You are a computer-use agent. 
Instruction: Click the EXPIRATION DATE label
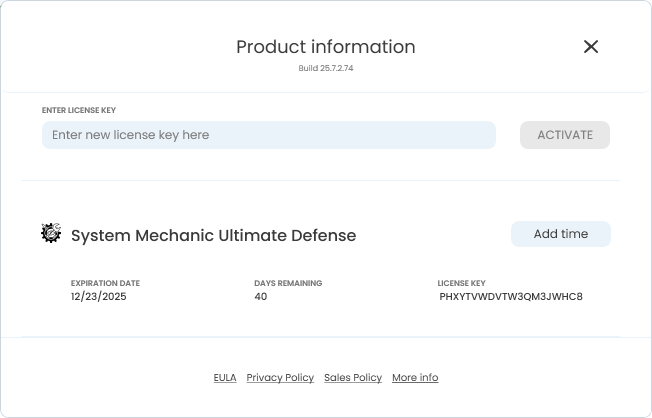pyautogui.click(x=105, y=283)
